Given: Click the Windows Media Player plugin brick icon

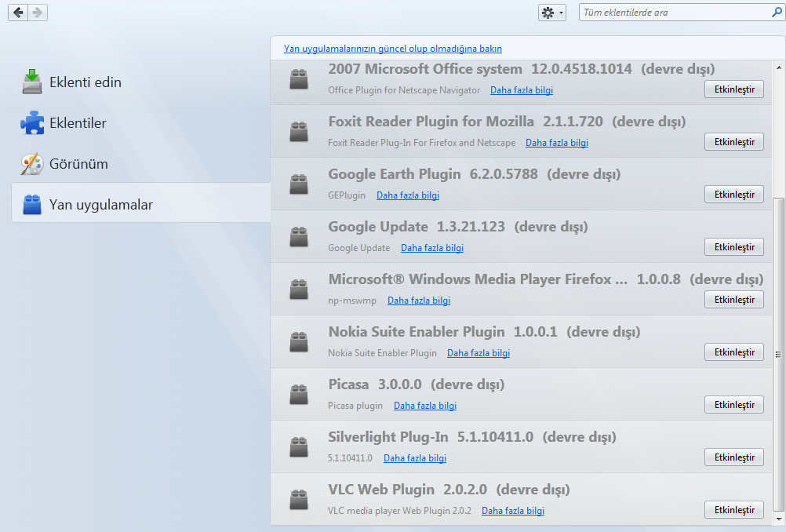Looking at the screenshot, I should [299, 290].
